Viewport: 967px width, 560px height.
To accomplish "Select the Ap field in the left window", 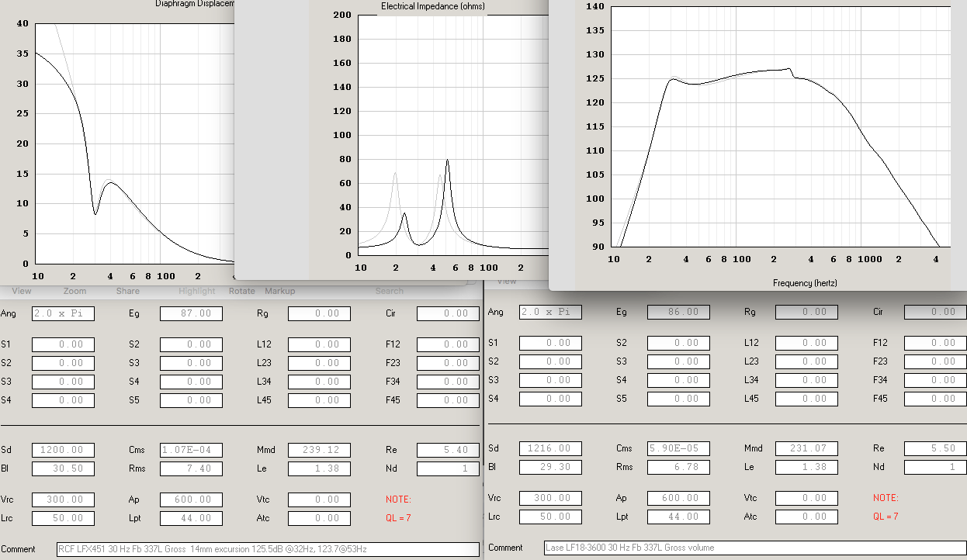I will pos(191,500).
